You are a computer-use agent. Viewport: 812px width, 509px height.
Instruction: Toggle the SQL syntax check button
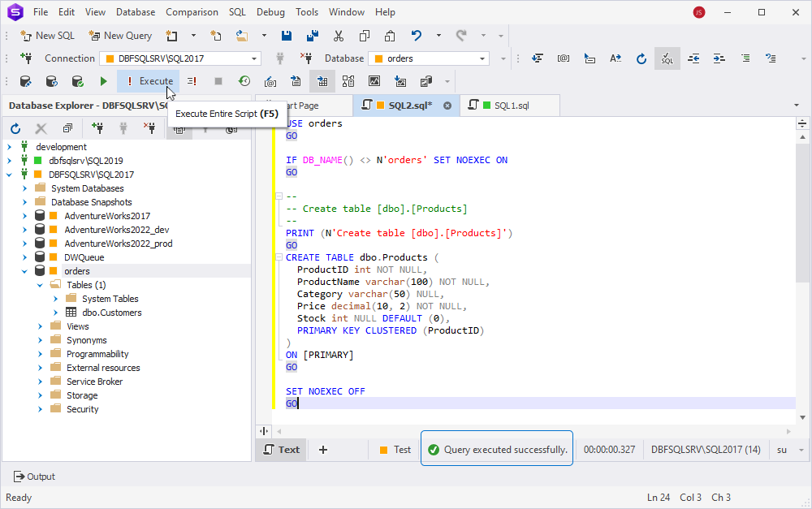[667, 58]
